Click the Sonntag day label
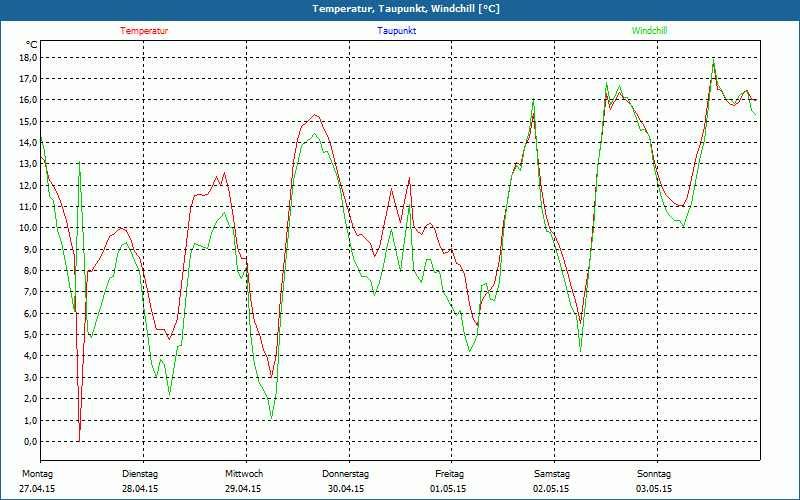 (654, 474)
